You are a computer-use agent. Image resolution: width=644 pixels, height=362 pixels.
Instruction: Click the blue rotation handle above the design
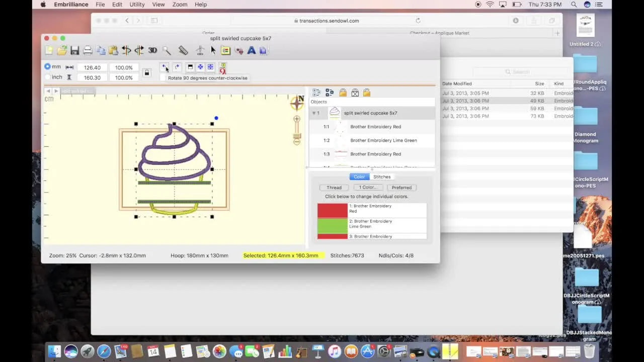coord(216,118)
